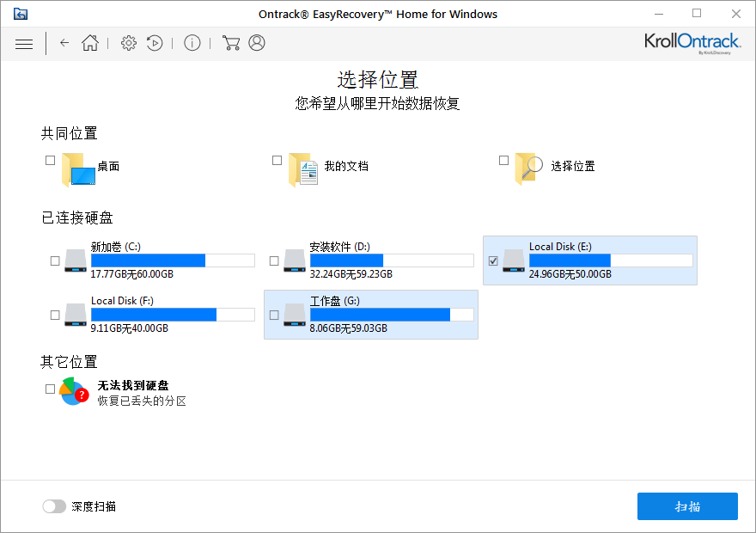Open the hamburger menu

click(24, 43)
